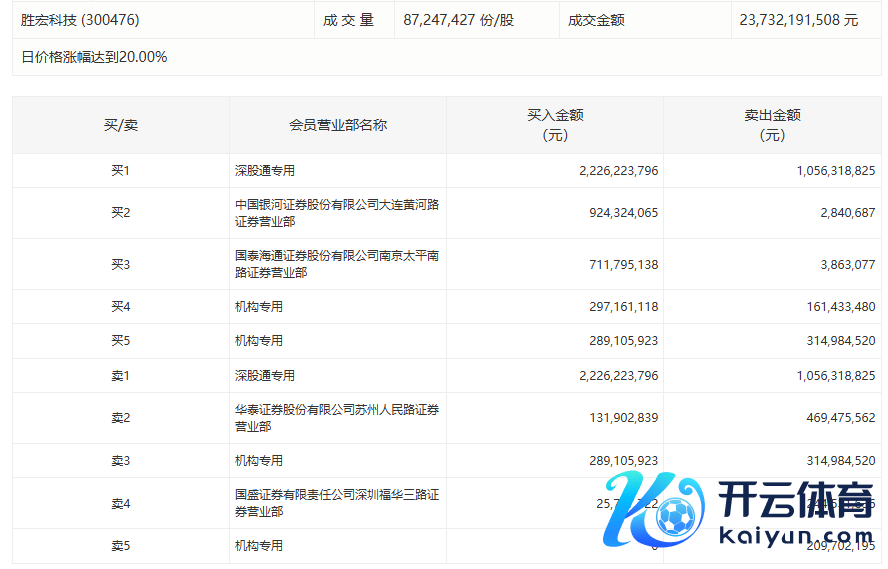
Task: Open 国泰海通证券南京太平南路证券营业部 entry
Action: pyautogui.click(x=336, y=264)
